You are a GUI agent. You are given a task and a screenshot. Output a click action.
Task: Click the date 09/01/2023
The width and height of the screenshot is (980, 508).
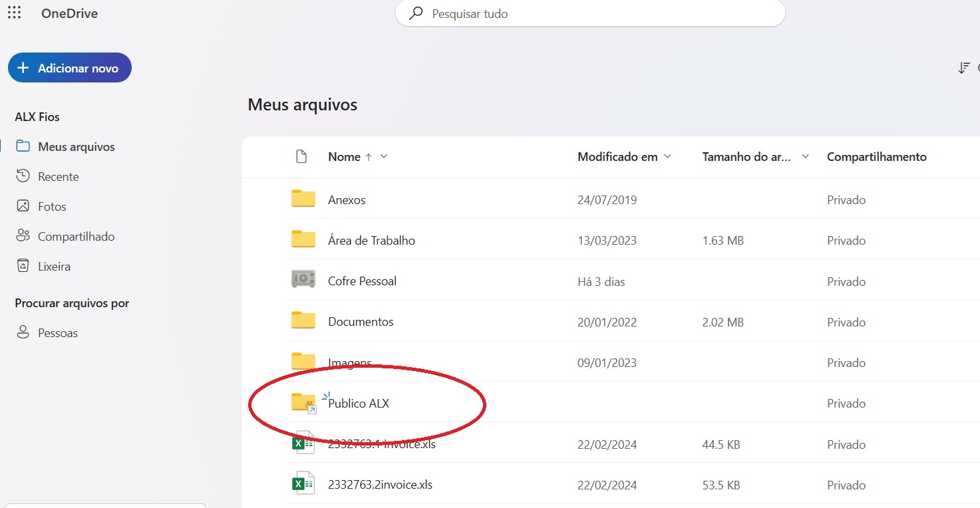pyautogui.click(x=607, y=363)
